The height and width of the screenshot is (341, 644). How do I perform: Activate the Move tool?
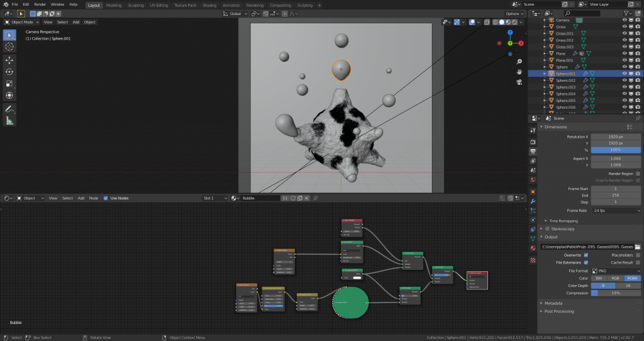(9, 60)
